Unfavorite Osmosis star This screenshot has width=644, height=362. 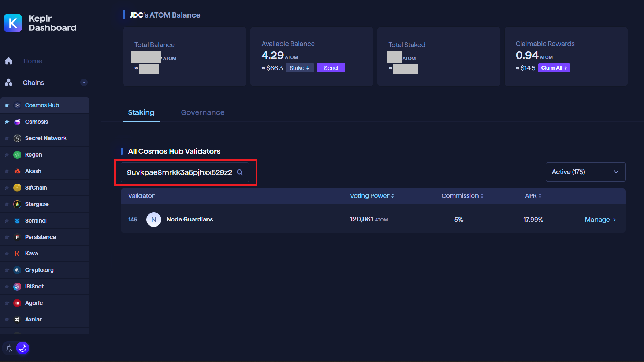7,122
